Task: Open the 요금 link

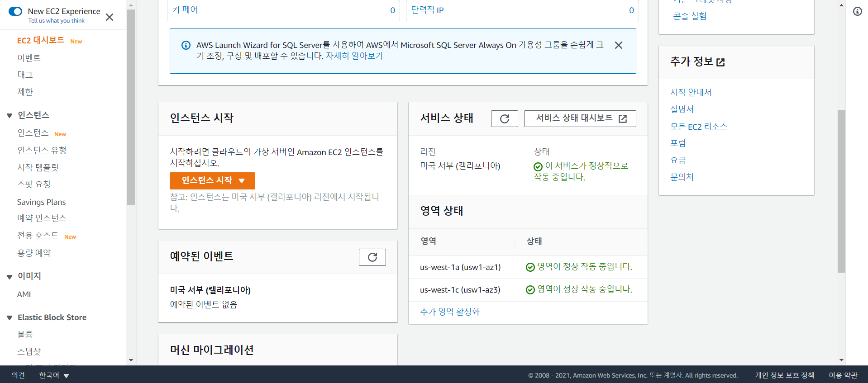Action: [x=678, y=161]
